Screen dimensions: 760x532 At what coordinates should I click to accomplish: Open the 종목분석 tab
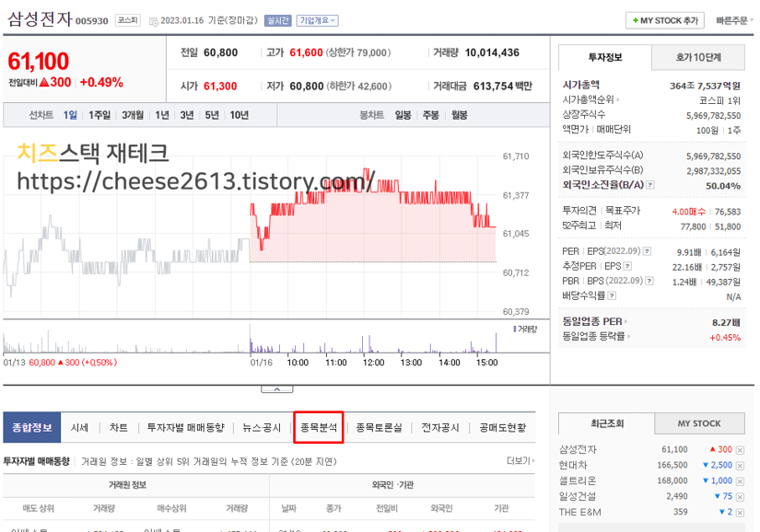[319, 427]
